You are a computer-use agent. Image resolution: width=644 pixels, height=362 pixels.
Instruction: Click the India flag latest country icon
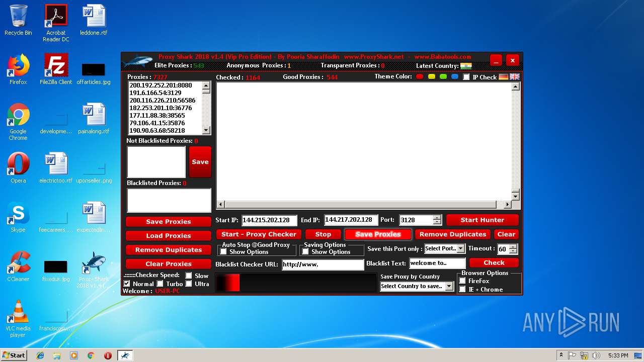(x=466, y=66)
